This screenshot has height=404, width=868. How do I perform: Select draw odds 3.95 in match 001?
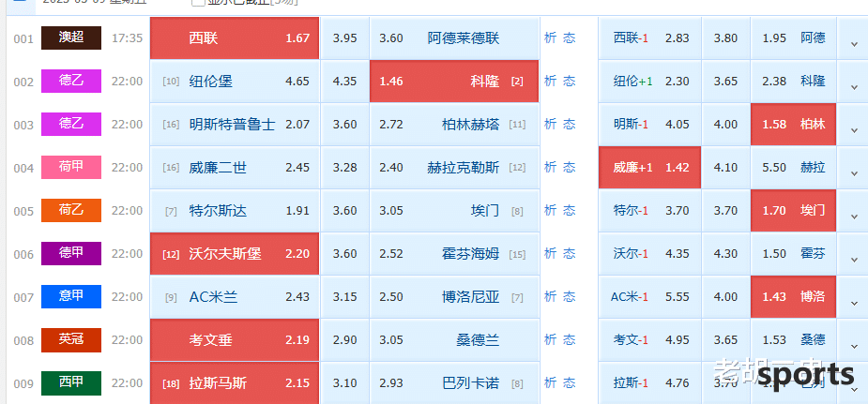coord(345,38)
